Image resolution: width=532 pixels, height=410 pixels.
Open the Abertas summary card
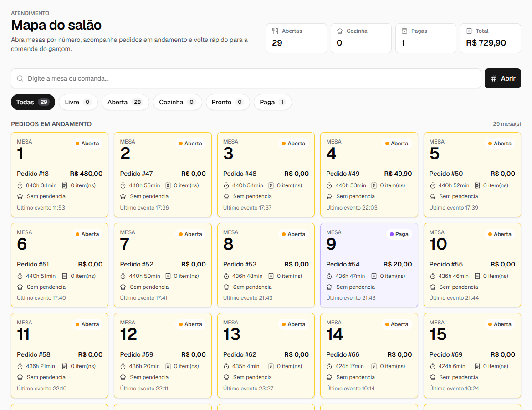click(296, 38)
